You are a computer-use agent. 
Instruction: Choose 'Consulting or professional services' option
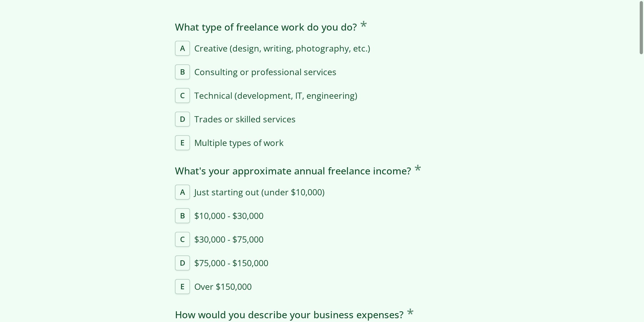click(x=265, y=72)
